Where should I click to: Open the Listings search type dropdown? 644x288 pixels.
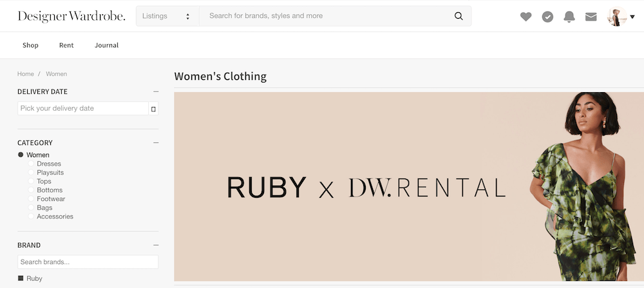coord(167,16)
